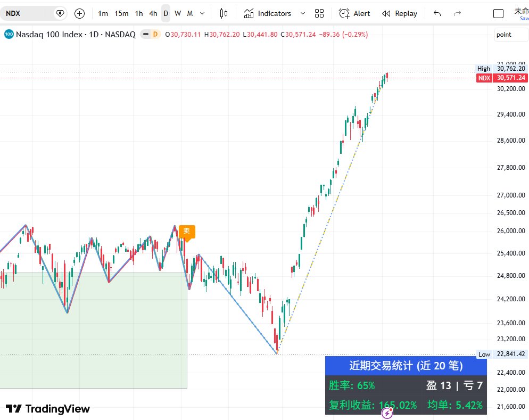Click the 盈 13 | 亏 7 statistic

coord(454,385)
